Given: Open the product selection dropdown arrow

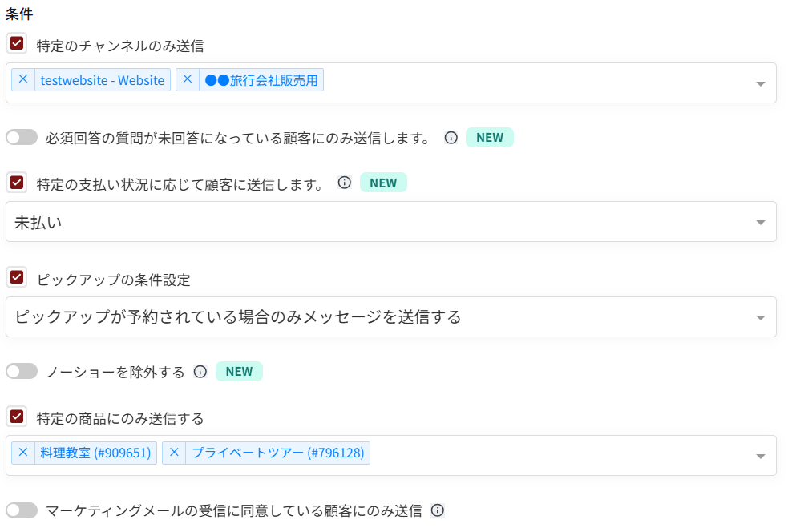Looking at the screenshot, I should (760, 456).
